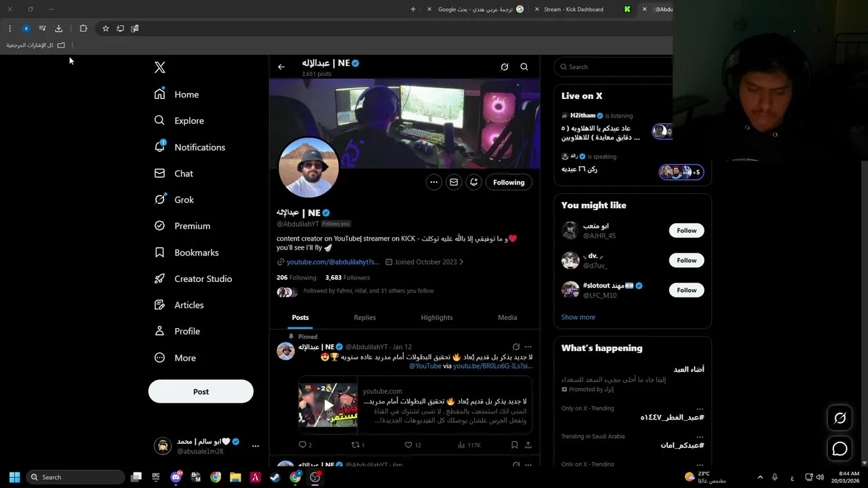Open the browser extensions puzzle icon
Viewport: 868px width, 488px height.
(83, 28)
